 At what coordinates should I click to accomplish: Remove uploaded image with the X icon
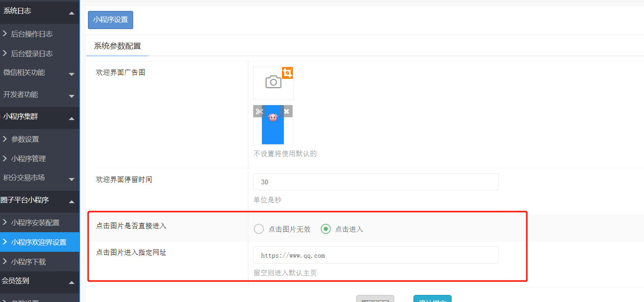click(287, 111)
